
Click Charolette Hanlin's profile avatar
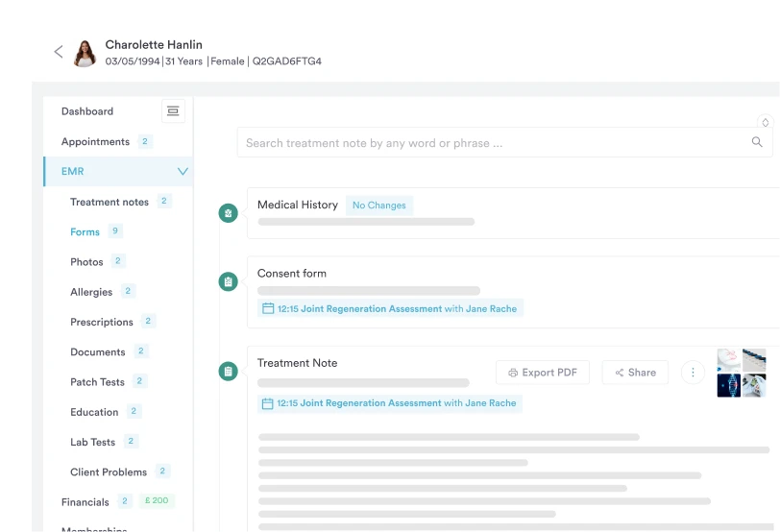click(x=85, y=53)
